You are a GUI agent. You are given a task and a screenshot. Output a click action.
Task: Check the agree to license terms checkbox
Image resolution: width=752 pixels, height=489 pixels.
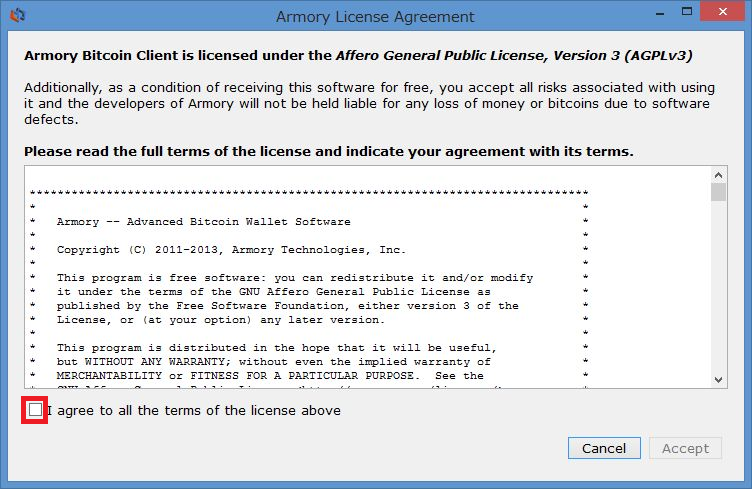[x=35, y=410]
